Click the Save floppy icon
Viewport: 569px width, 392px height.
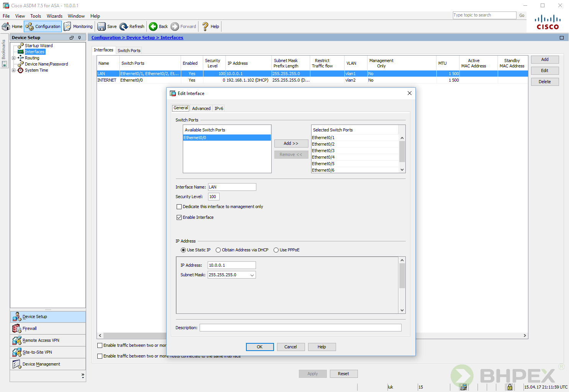[102, 26]
